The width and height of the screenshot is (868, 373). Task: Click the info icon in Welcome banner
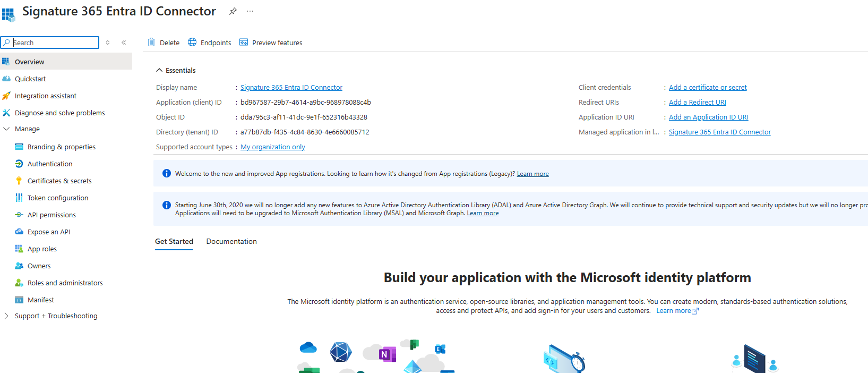(167, 173)
